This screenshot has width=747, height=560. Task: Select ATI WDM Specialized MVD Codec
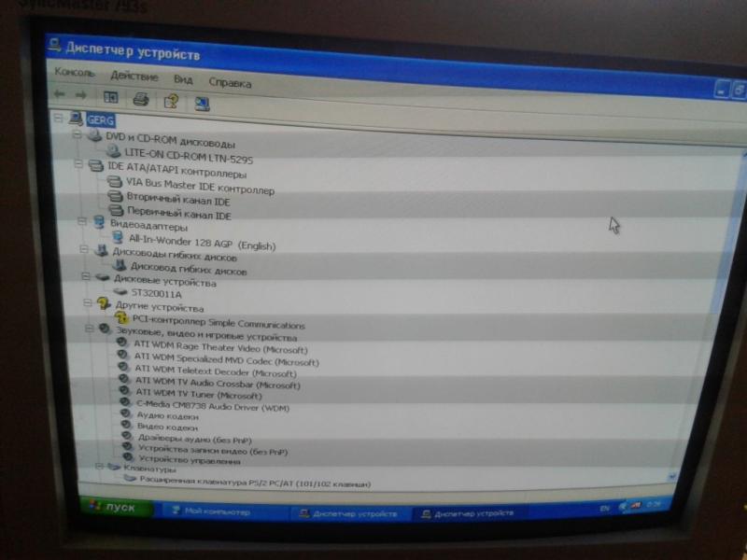point(227,359)
